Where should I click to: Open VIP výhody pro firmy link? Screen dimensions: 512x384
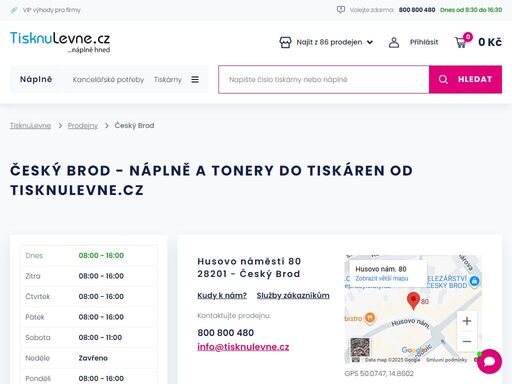52,10
